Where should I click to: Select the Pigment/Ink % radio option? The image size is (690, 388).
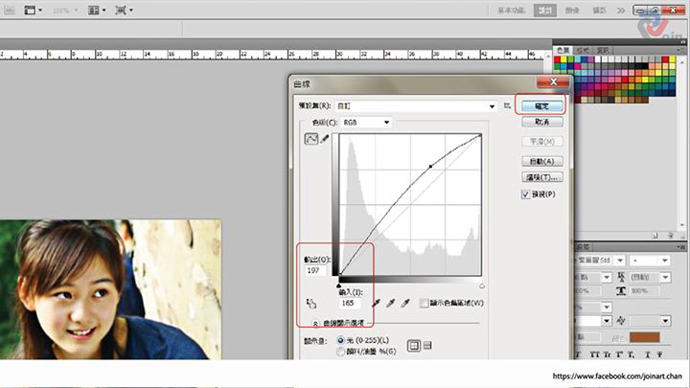341,351
